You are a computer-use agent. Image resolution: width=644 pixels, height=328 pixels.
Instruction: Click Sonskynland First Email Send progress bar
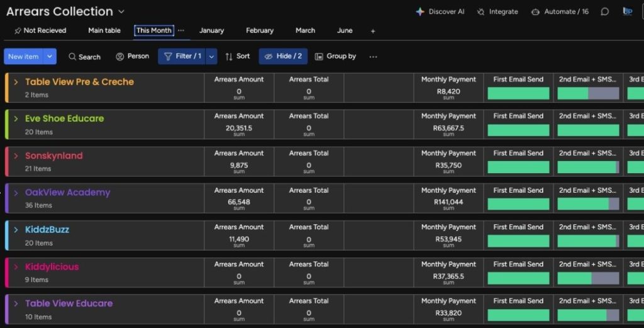pyautogui.click(x=518, y=167)
